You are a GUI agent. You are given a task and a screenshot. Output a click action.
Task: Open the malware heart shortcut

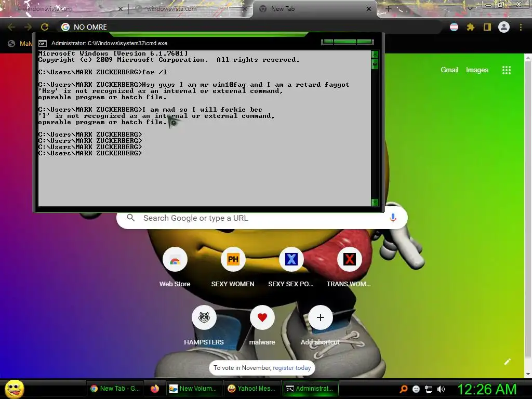tap(262, 317)
